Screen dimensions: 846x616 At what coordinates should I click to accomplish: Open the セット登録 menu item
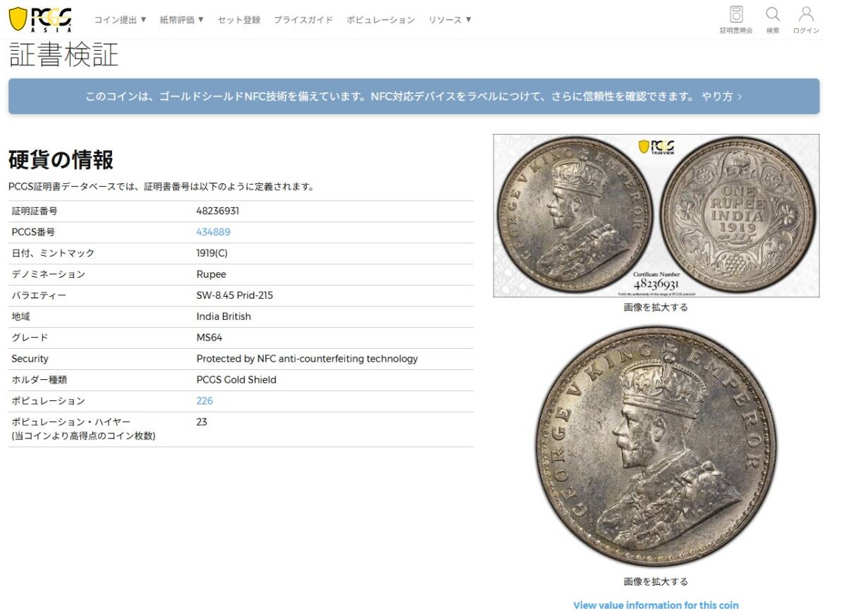pos(239,20)
